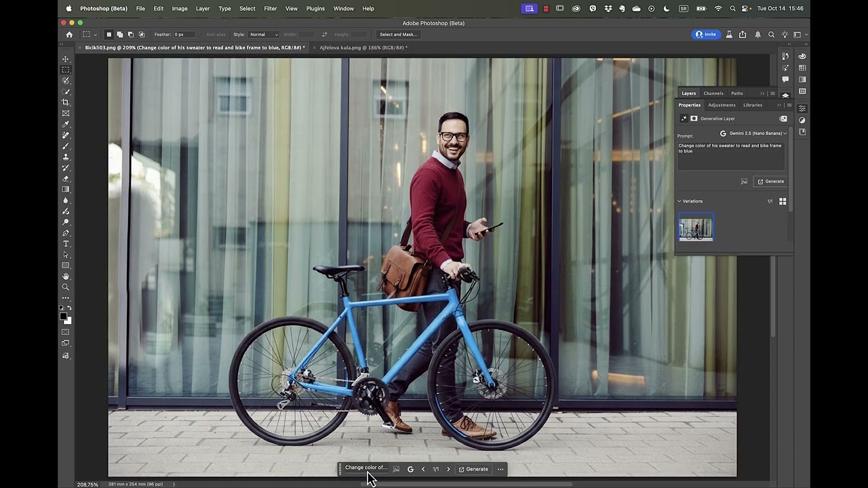Select the Move tool

tap(66, 59)
